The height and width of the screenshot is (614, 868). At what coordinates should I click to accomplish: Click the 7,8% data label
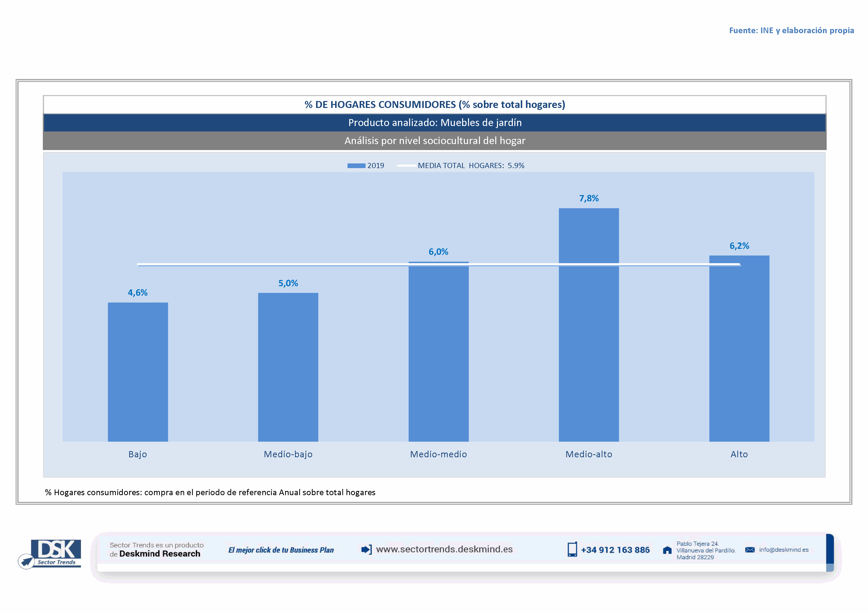point(589,199)
